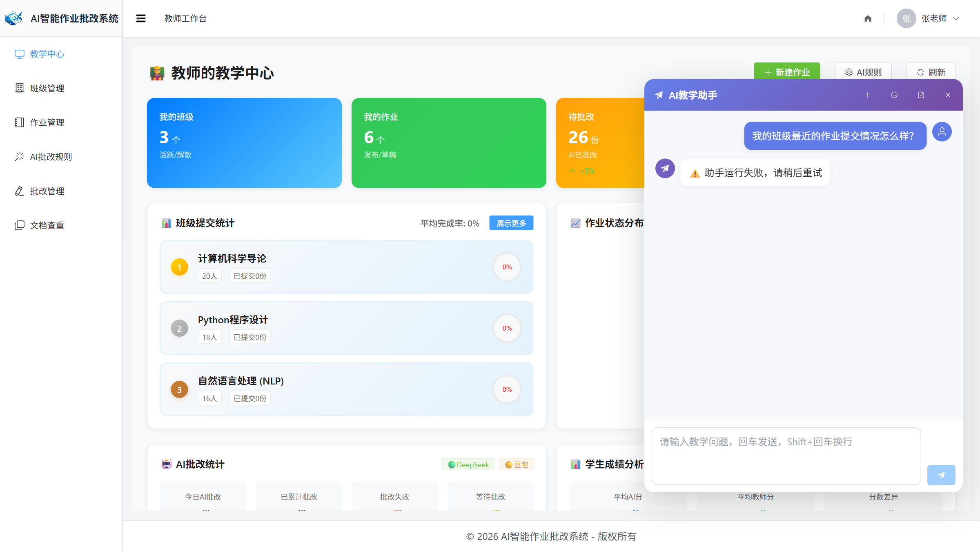The image size is (980, 551).
Task: Click the user avatar in chat
Action: [942, 131]
